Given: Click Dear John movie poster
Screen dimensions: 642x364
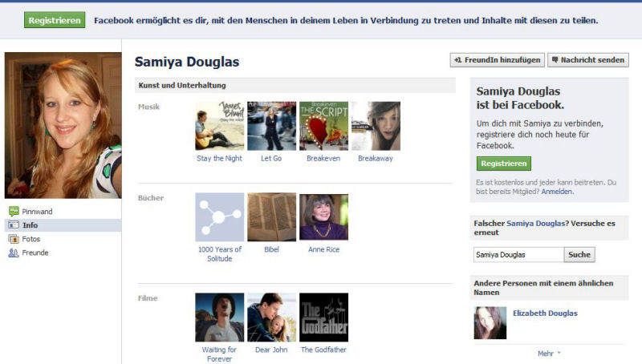Looking at the screenshot, I should (271, 317).
